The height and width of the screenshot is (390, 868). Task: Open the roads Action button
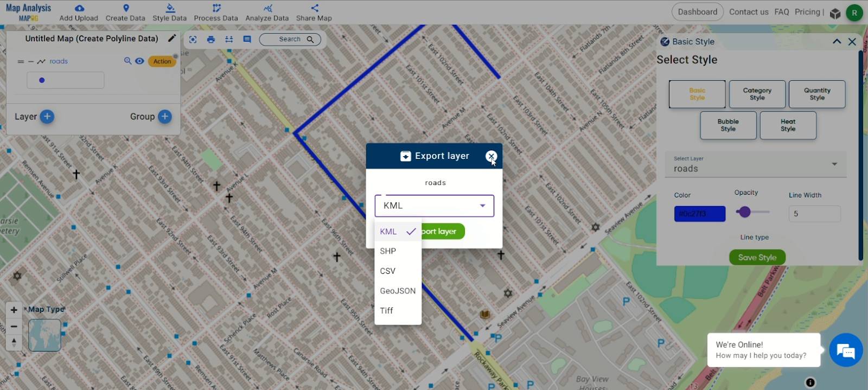coord(162,61)
